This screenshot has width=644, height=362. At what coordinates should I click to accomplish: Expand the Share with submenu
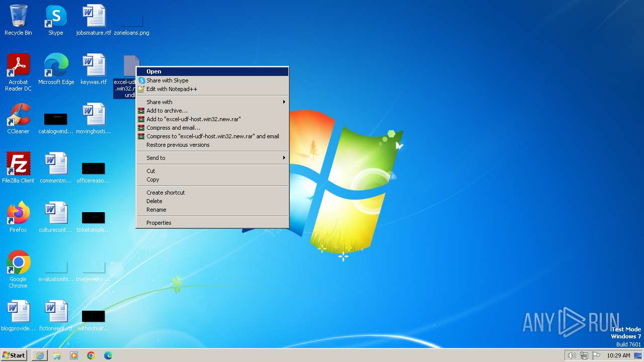point(213,102)
